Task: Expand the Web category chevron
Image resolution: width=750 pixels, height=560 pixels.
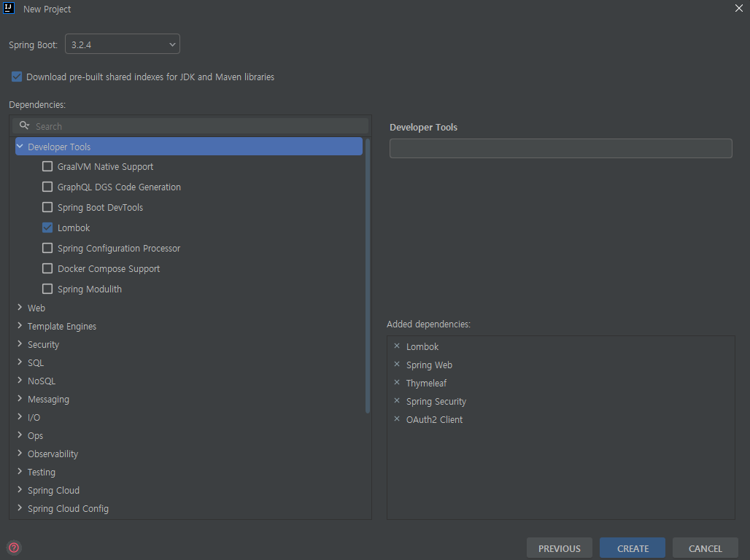Action: pyautogui.click(x=20, y=307)
